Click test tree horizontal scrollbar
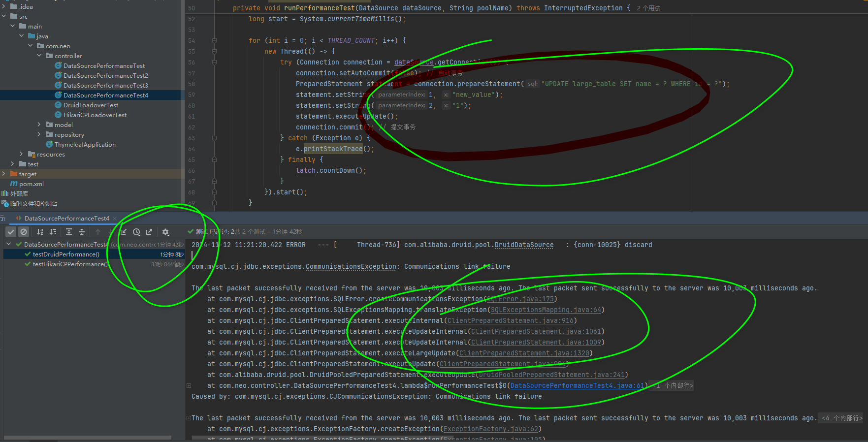 pos(88,437)
